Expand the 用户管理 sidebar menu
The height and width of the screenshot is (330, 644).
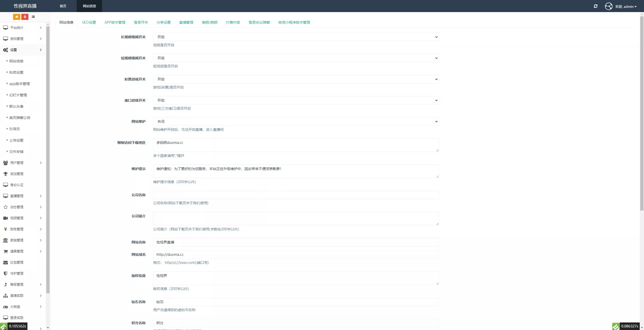[22, 163]
